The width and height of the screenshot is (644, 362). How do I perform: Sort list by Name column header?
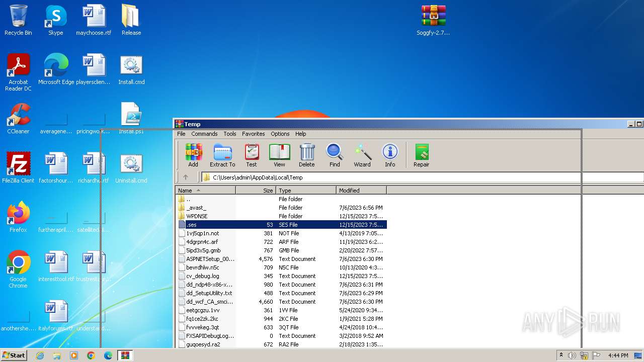point(205,191)
